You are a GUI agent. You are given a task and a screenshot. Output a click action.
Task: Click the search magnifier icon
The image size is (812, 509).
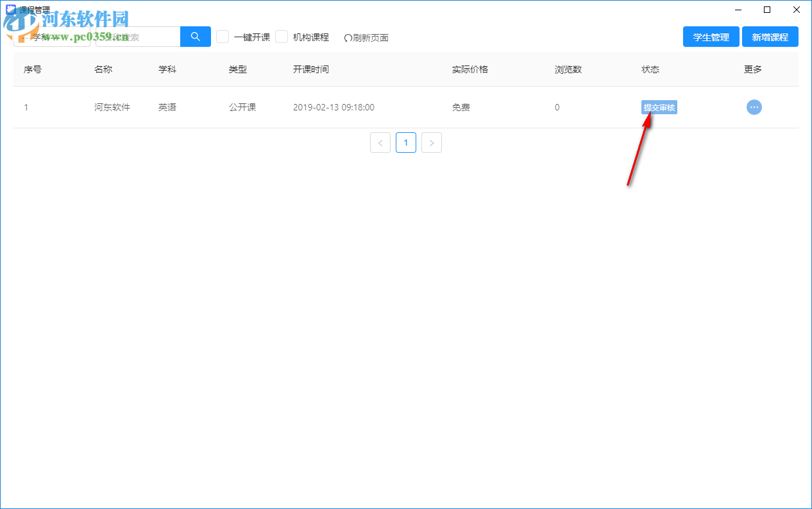click(195, 37)
